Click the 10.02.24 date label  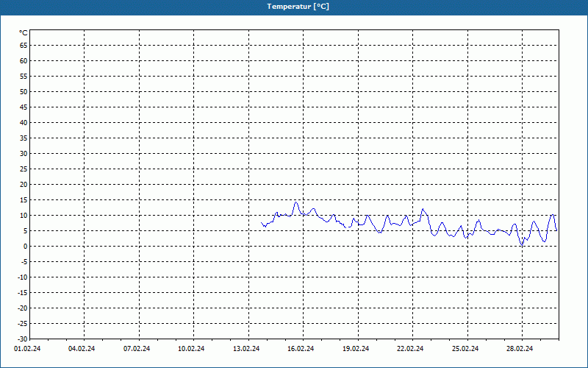tap(191, 349)
